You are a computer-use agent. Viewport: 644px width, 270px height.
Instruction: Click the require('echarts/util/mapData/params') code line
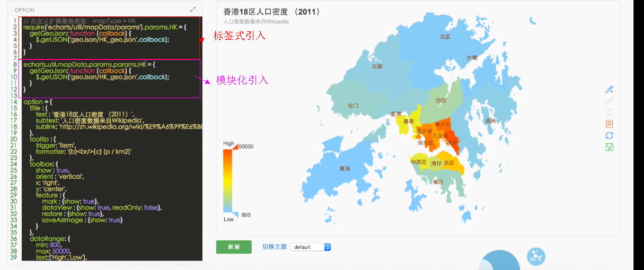pyautogui.click(x=105, y=27)
